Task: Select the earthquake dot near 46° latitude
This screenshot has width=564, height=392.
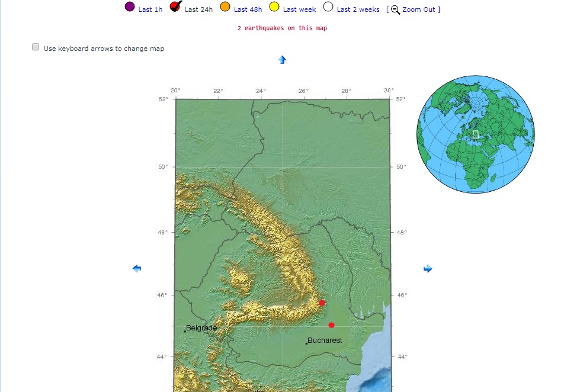Action: point(322,303)
